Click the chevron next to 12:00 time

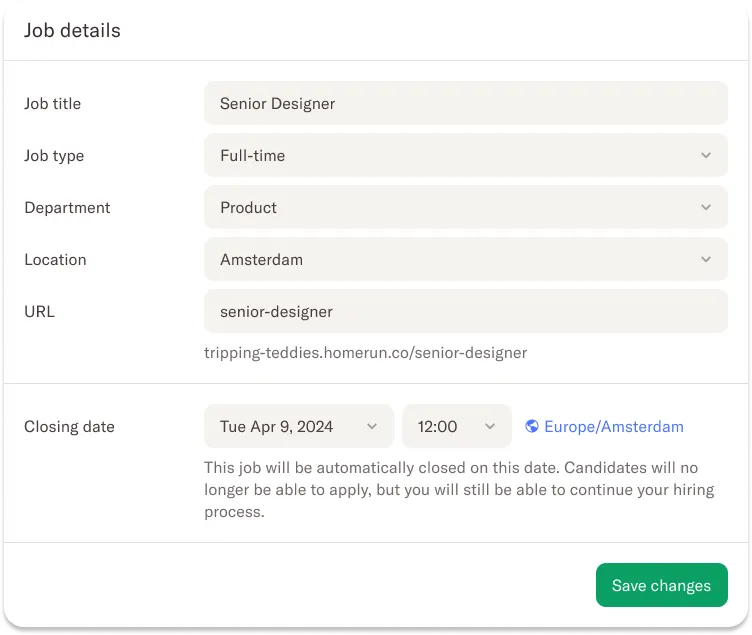pyautogui.click(x=490, y=426)
